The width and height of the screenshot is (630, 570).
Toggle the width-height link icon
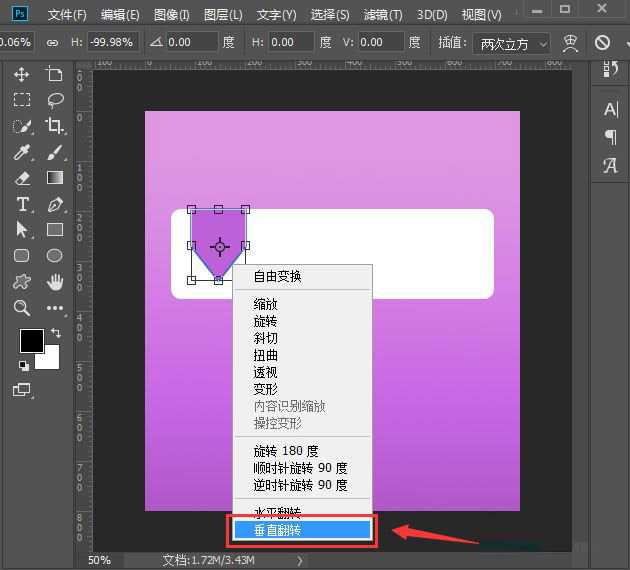[x=52, y=43]
